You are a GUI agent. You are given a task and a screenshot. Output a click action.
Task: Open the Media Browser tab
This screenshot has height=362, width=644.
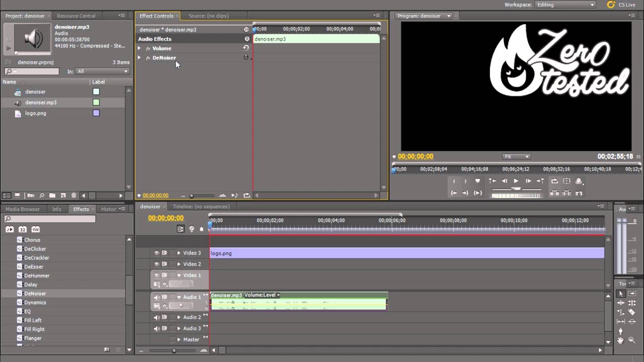(23, 209)
